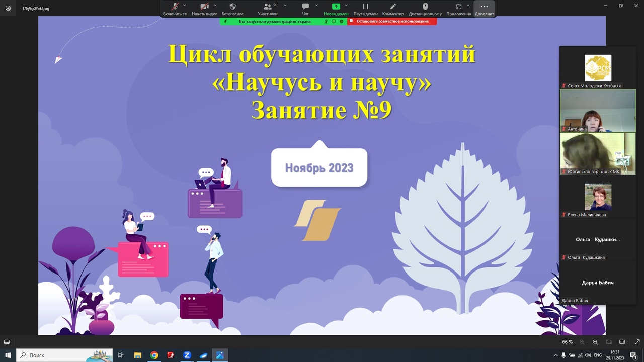
Task: Expand the arrow next to Чат
Action: [316, 5]
